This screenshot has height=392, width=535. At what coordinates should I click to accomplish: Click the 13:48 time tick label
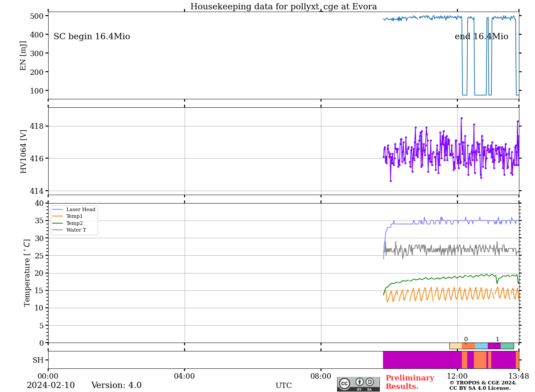coord(519,376)
